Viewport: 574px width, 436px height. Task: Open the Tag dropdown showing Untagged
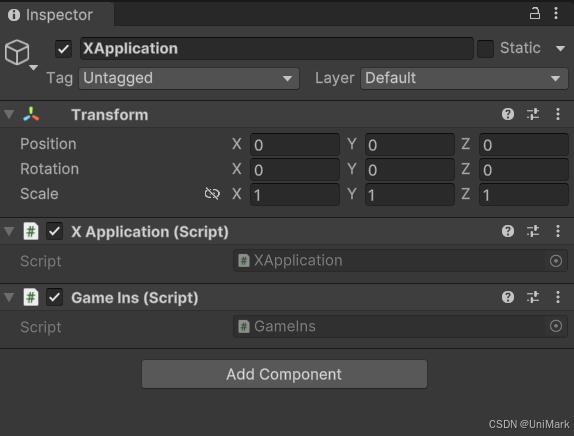pyautogui.click(x=189, y=78)
